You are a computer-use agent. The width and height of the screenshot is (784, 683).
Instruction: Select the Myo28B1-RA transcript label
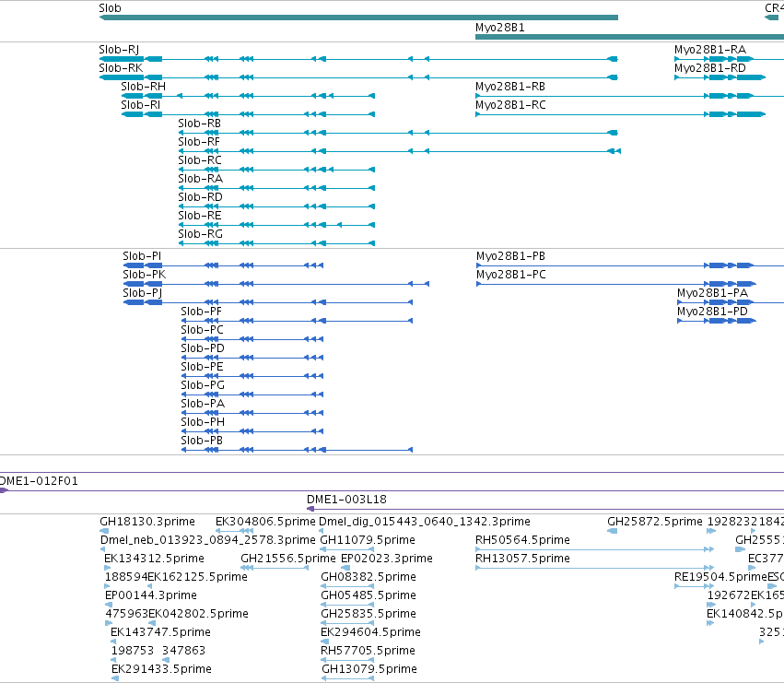pyautogui.click(x=710, y=50)
